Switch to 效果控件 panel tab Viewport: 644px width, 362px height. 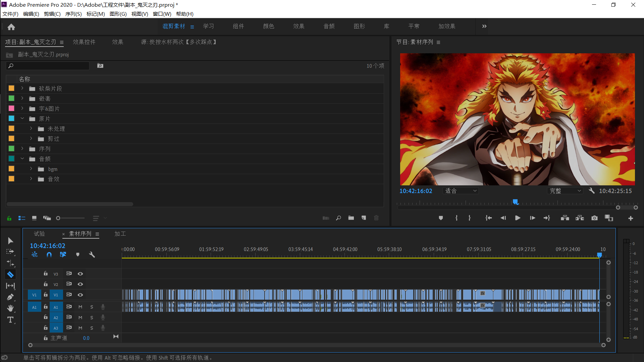(84, 42)
